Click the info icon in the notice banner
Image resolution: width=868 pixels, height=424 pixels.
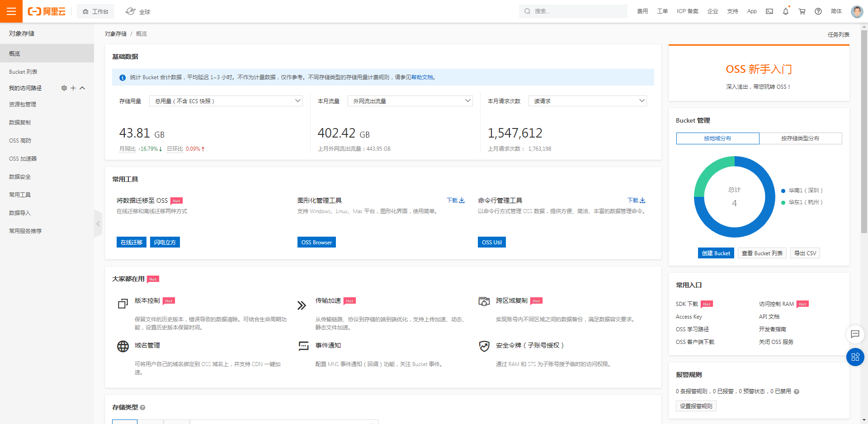click(123, 77)
